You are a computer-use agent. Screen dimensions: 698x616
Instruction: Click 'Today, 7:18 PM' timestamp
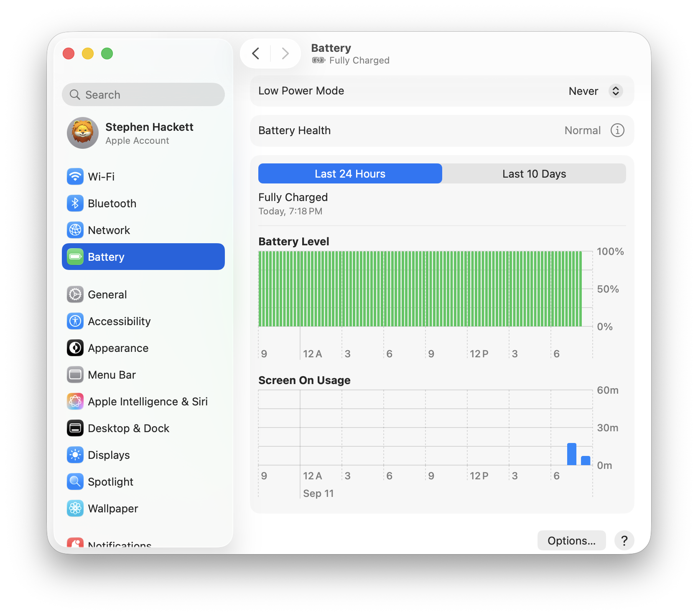tap(290, 211)
